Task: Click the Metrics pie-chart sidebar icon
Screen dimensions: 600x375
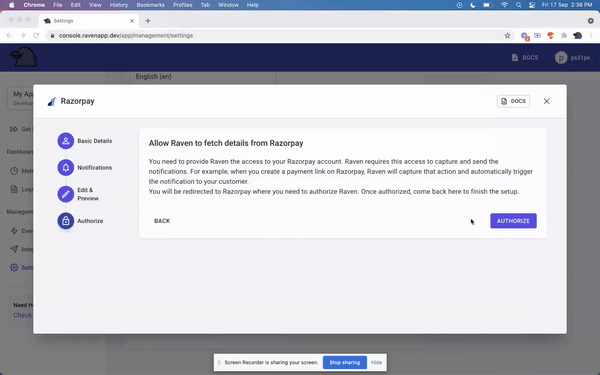Action: [14, 171]
